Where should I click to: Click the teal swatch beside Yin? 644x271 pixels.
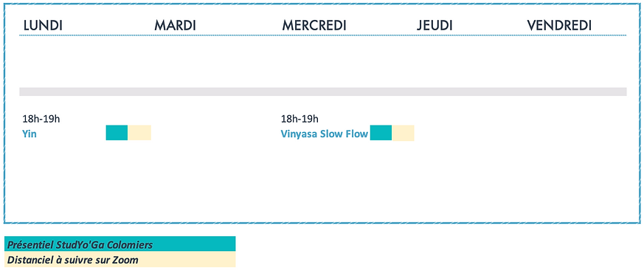117,133
